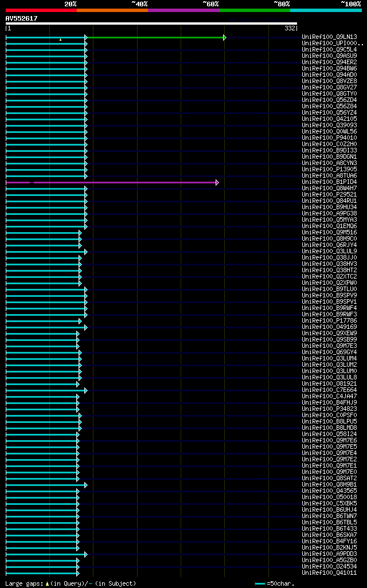
Task: Select hit label UniRef100_Q6RJY4
Action: [x=330, y=245]
